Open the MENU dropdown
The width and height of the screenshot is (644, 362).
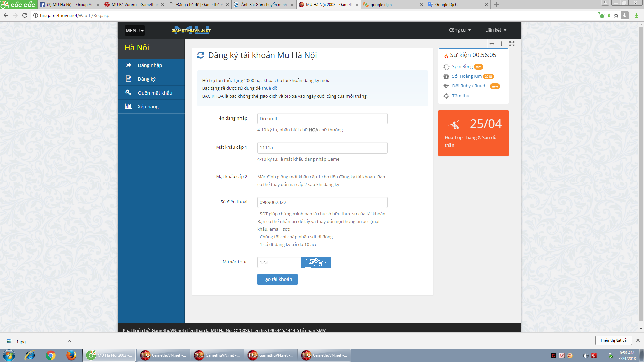pos(135,31)
